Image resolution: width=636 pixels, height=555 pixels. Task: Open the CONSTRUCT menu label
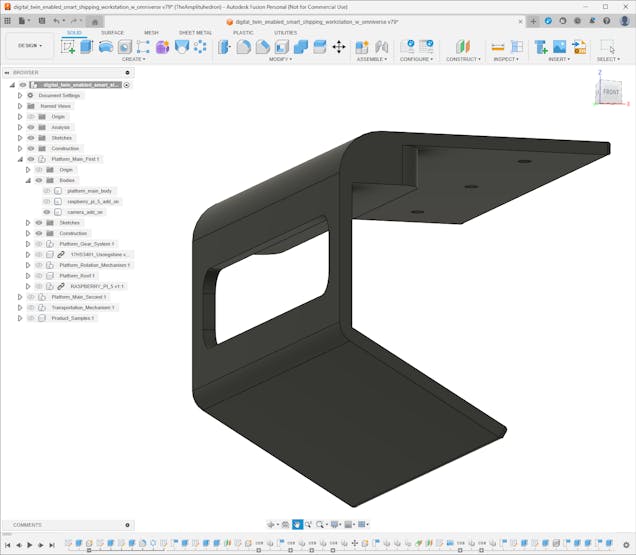(463, 59)
